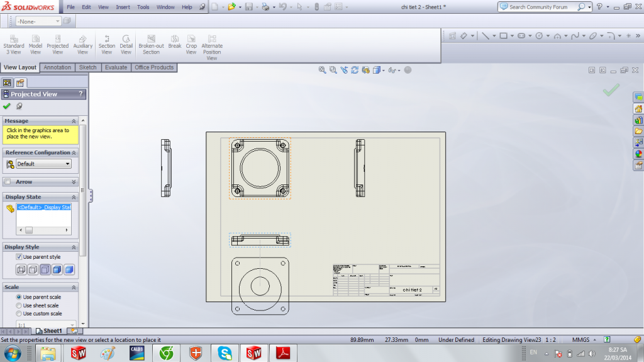The image size is (644, 362).
Task: Choose the Projected View tool
Action: tap(57, 45)
